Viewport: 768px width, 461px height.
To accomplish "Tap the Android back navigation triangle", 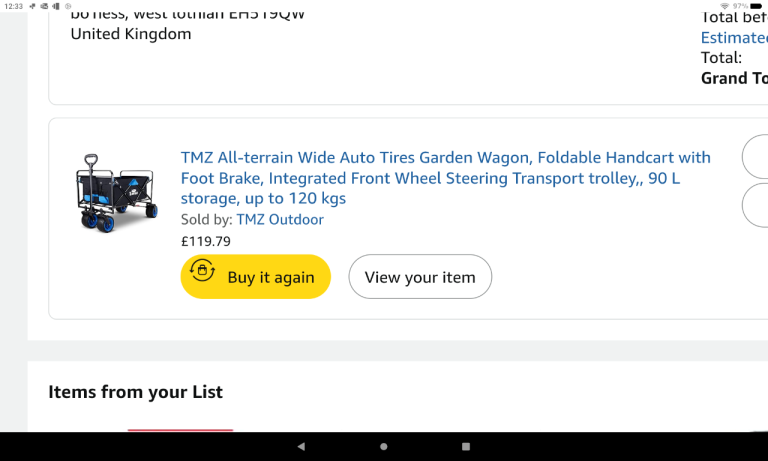I will pyautogui.click(x=301, y=446).
